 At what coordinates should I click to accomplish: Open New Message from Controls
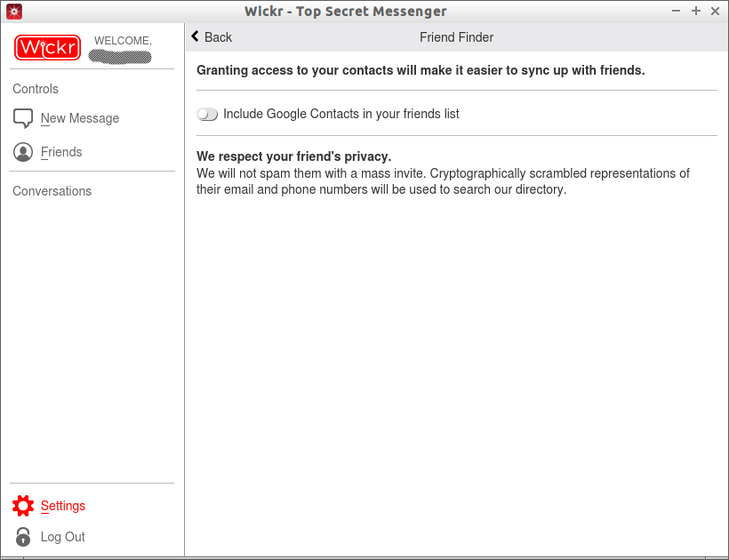click(x=80, y=118)
